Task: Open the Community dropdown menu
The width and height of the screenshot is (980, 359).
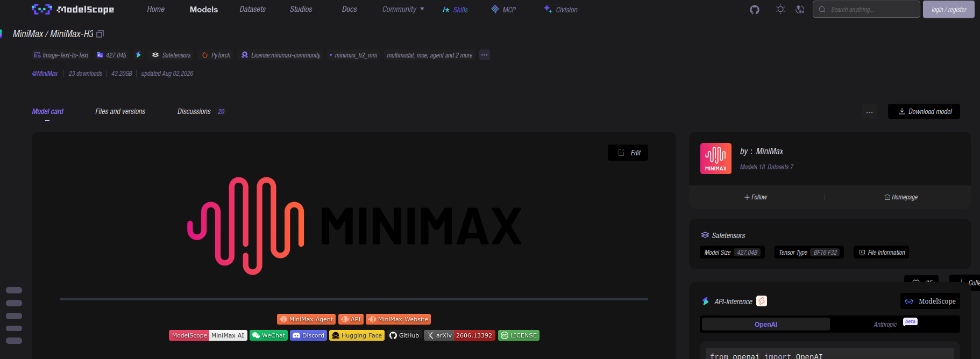Action: tap(403, 9)
